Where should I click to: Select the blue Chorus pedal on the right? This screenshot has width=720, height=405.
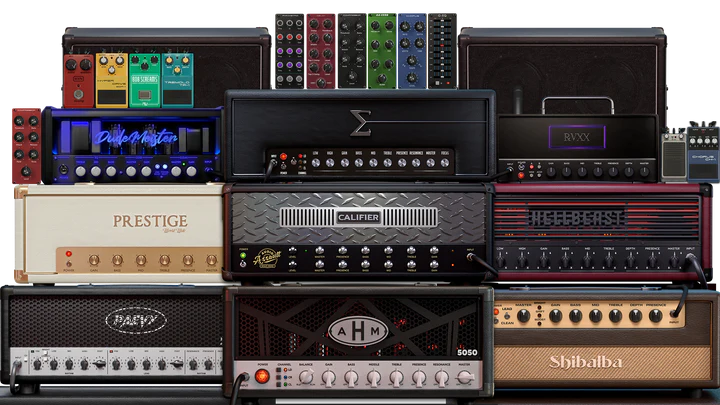pyautogui.click(x=703, y=152)
